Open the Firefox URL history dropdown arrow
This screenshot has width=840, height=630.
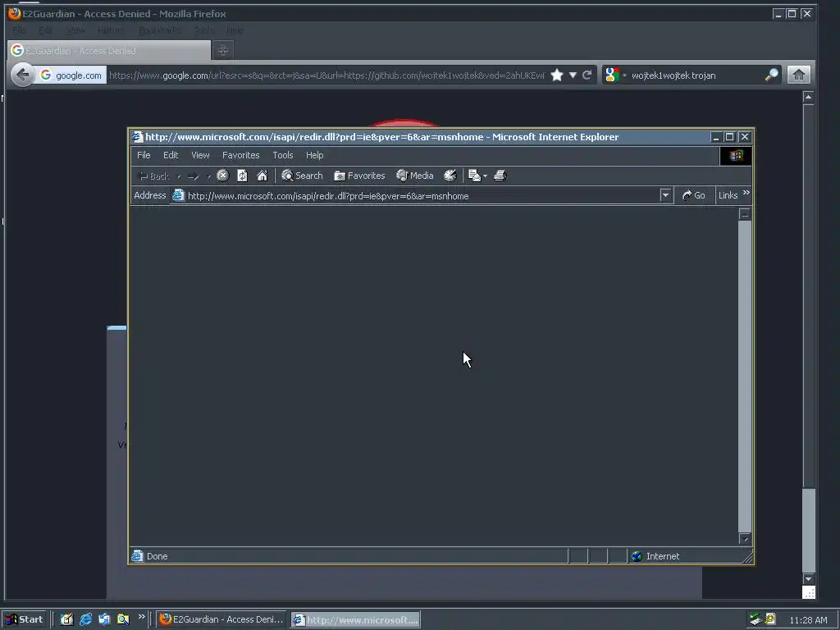573,75
